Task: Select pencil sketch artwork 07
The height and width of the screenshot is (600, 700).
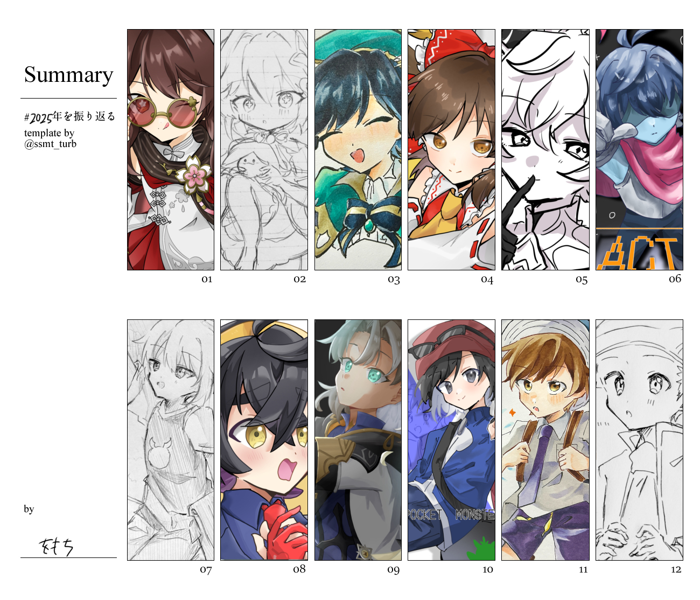Action: (171, 440)
